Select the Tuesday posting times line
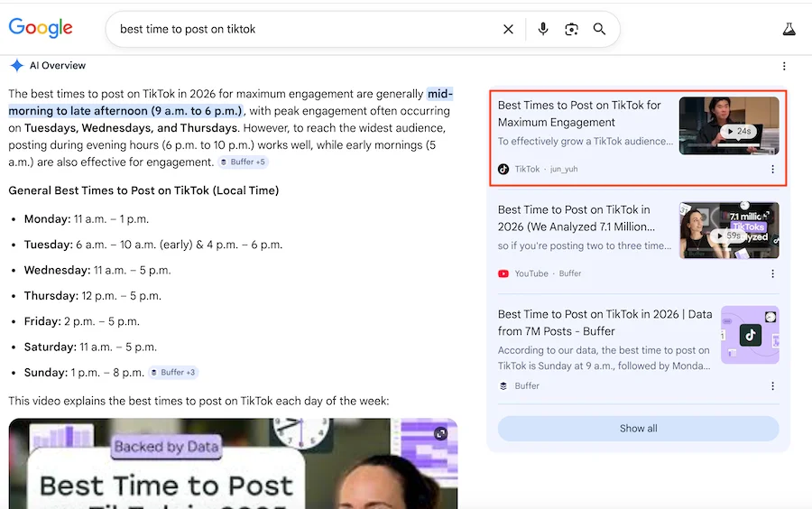This screenshot has height=509, width=812. [x=153, y=245]
